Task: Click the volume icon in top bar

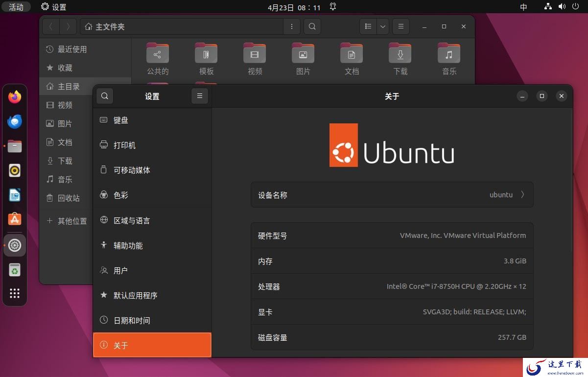Action: [562, 7]
